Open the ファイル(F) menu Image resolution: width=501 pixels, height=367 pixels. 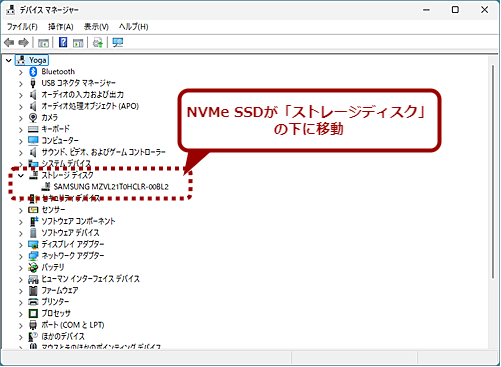(x=22, y=27)
